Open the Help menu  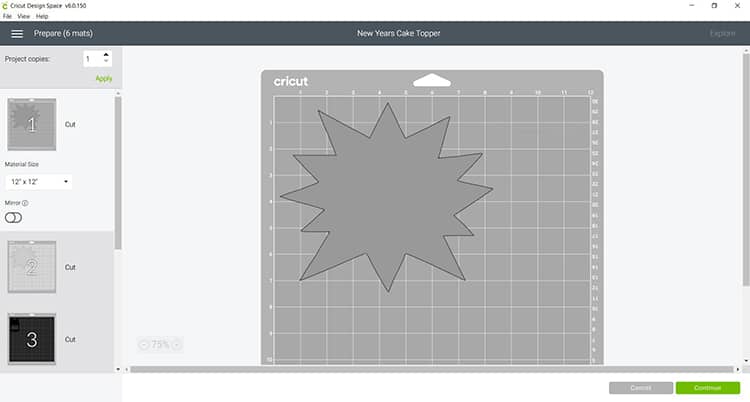[42, 16]
